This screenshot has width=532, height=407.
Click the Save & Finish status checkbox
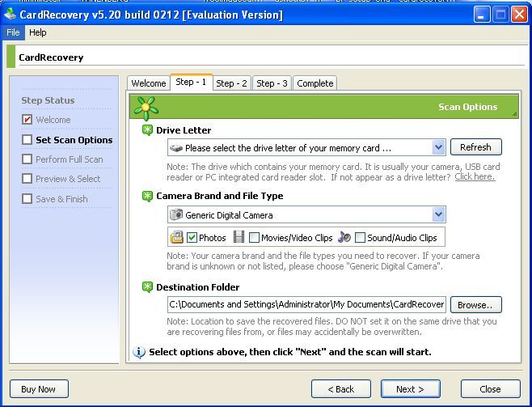tap(27, 198)
